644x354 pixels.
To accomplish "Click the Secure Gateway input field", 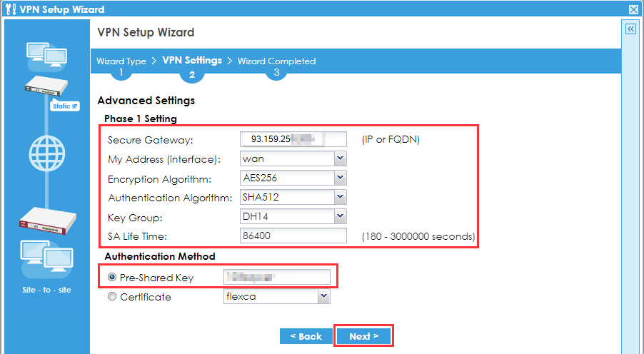I will [293, 139].
